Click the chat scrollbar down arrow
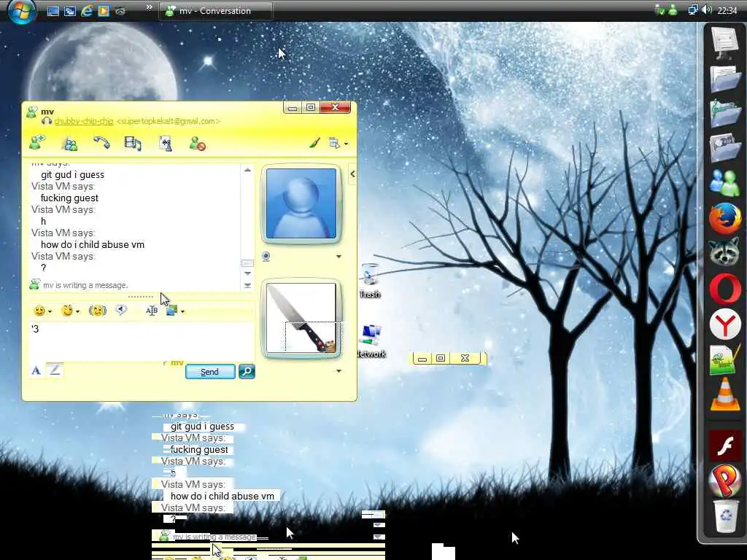This screenshot has width=747, height=560. click(247, 274)
